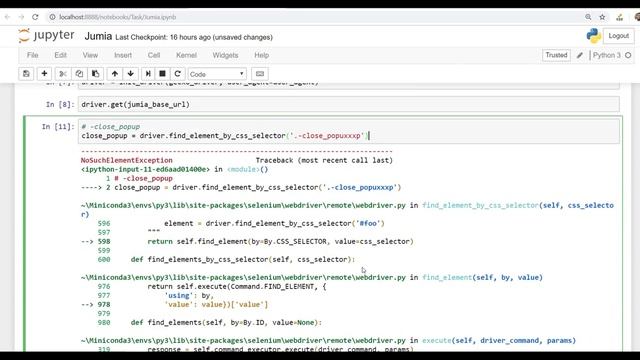Open the Code cell type dropdown

click(217, 74)
